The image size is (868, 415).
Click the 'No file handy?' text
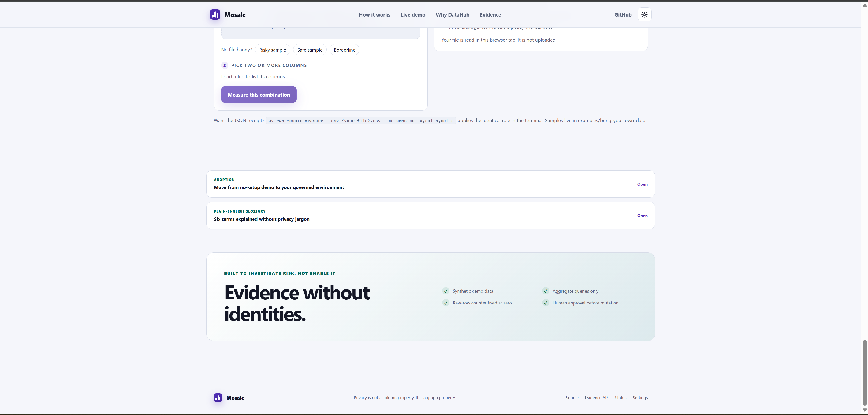pos(237,50)
